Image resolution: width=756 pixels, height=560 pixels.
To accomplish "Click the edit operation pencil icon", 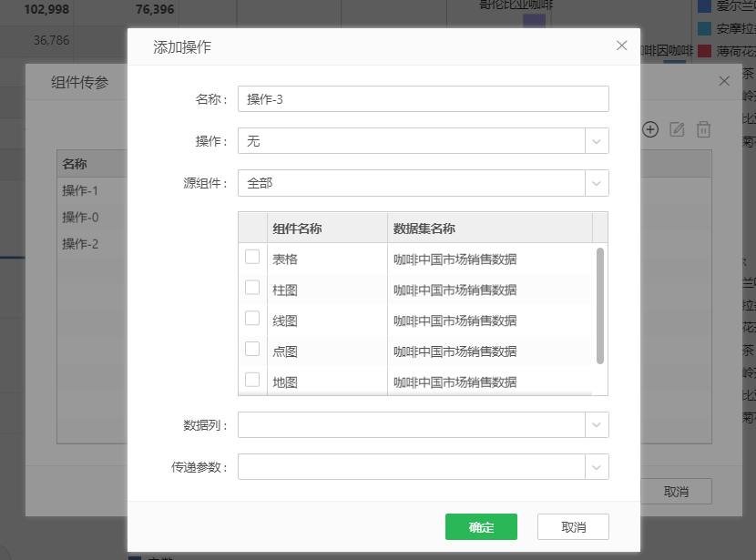I will [x=677, y=129].
